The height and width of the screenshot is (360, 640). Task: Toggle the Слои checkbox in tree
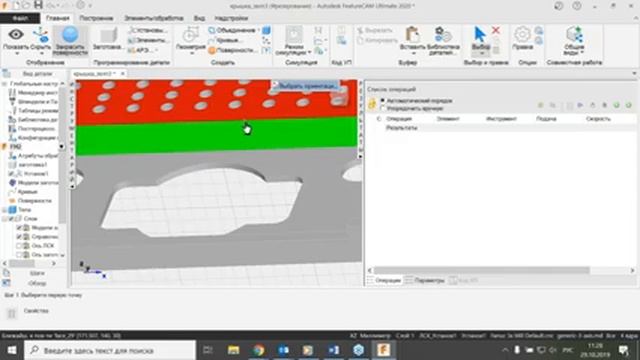click(x=12, y=219)
